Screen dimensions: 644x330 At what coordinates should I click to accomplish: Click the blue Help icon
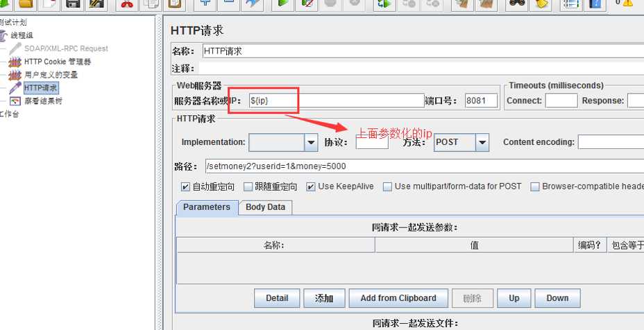[595, 3]
